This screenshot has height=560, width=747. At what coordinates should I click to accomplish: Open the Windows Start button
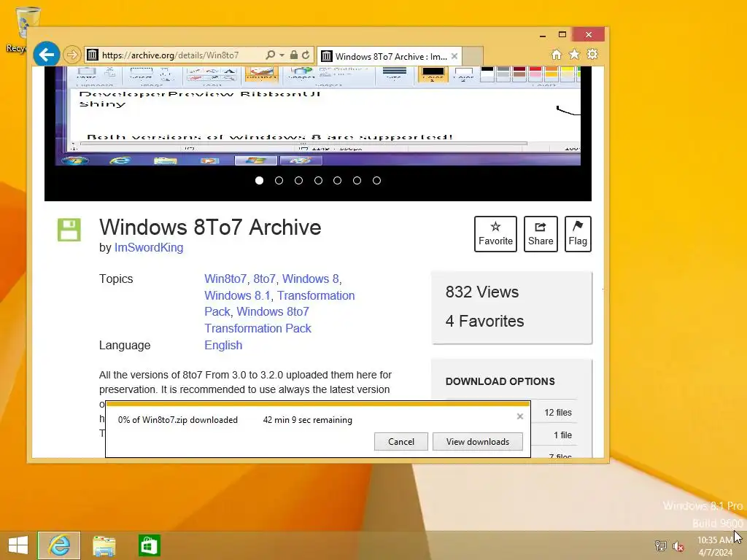pos(18,545)
